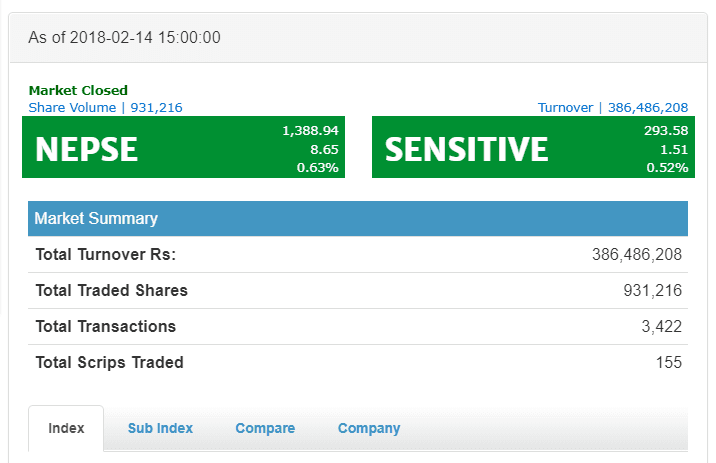Screen dimensions: 716x463
Task: Click the SENSITIVE value 293.58
Action: coord(665,130)
